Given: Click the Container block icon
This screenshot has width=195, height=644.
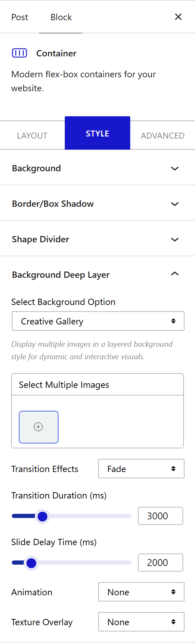Looking at the screenshot, I should [19, 53].
